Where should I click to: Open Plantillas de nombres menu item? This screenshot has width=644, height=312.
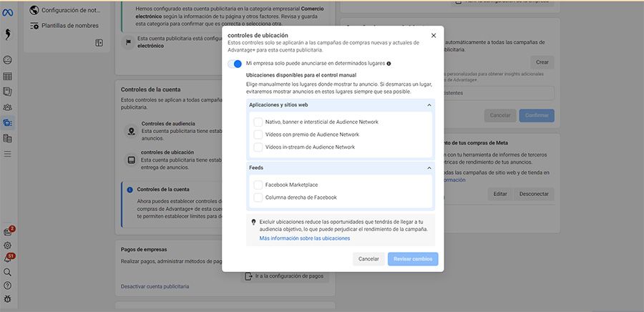pyautogui.click(x=66, y=26)
